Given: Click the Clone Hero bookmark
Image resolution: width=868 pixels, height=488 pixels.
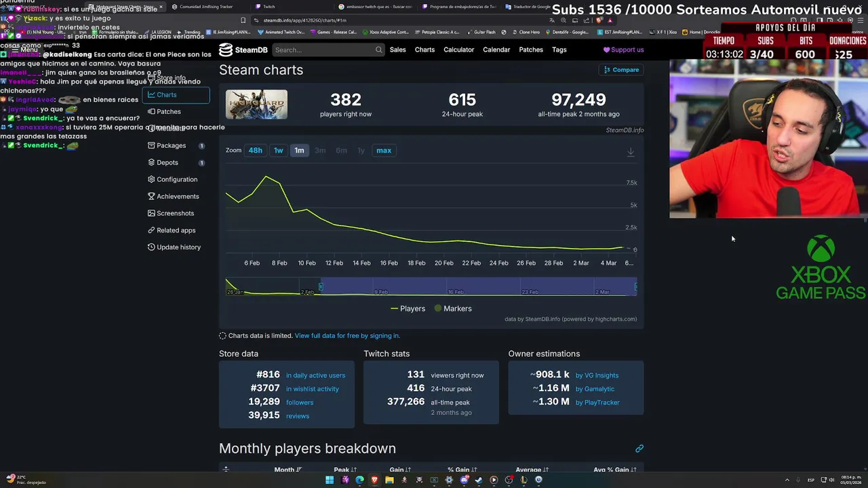Looking at the screenshot, I should 526,32.
